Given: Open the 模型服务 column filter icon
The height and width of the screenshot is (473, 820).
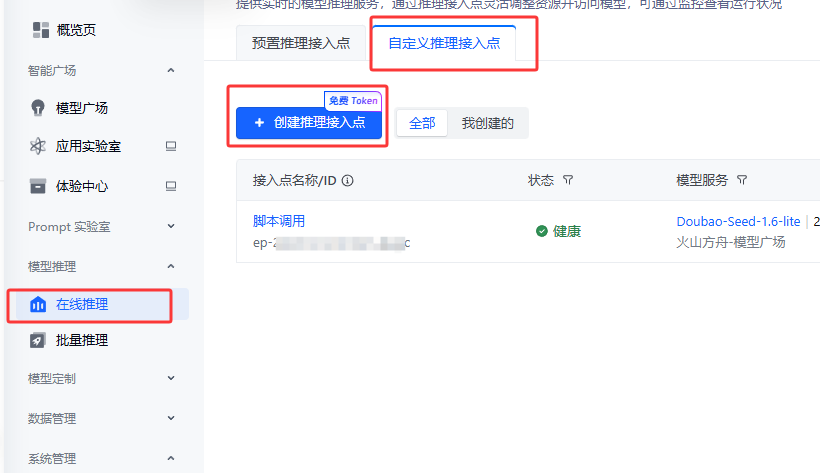Looking at the screenshot, I should [742, 181].
